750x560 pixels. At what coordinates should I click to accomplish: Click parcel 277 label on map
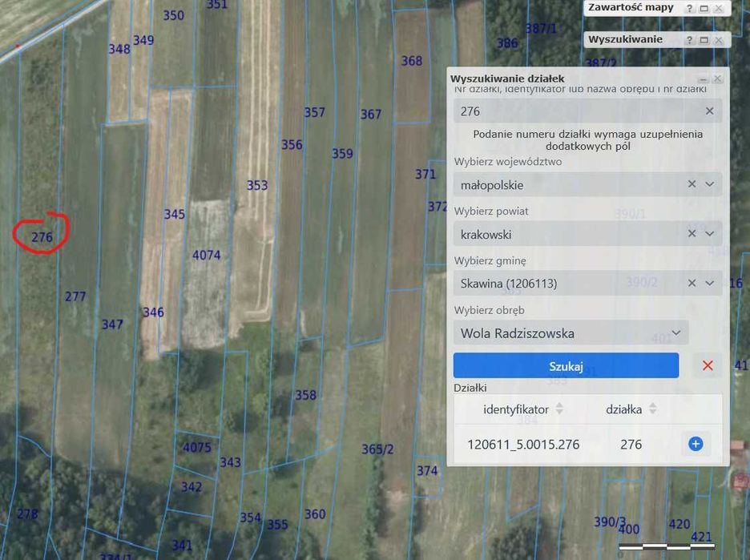tap(75, 296)
